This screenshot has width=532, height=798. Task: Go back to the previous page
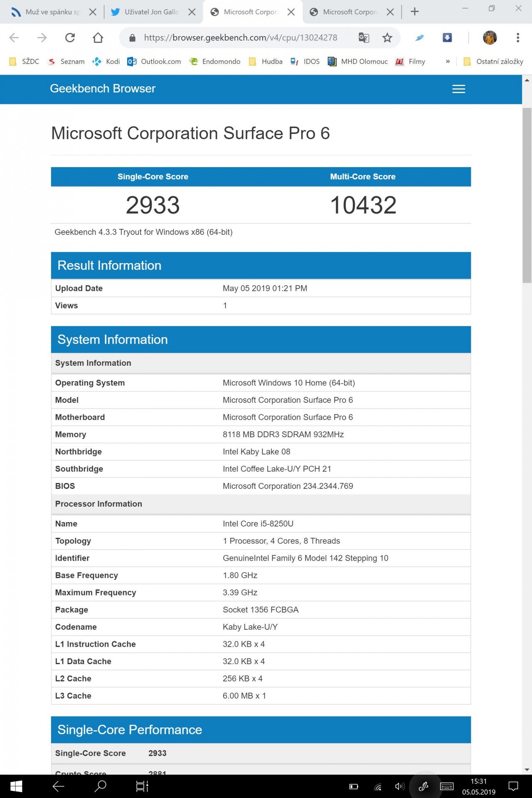tap(14, 38)
